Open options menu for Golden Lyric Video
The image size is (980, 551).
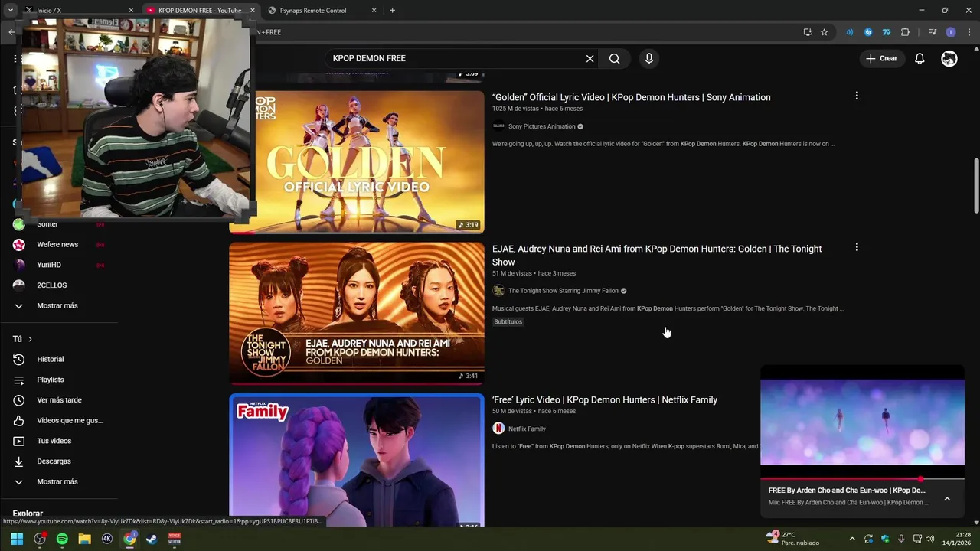click(x=857, y=96)
